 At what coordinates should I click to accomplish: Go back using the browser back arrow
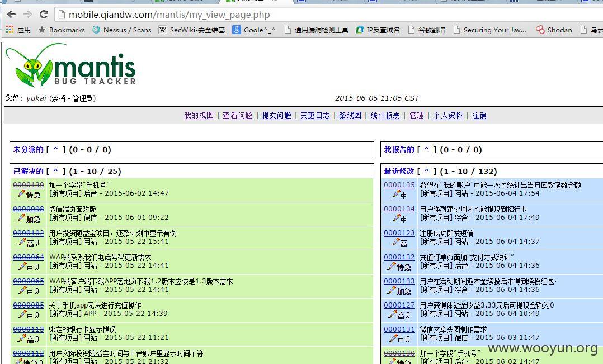(12, 15)
